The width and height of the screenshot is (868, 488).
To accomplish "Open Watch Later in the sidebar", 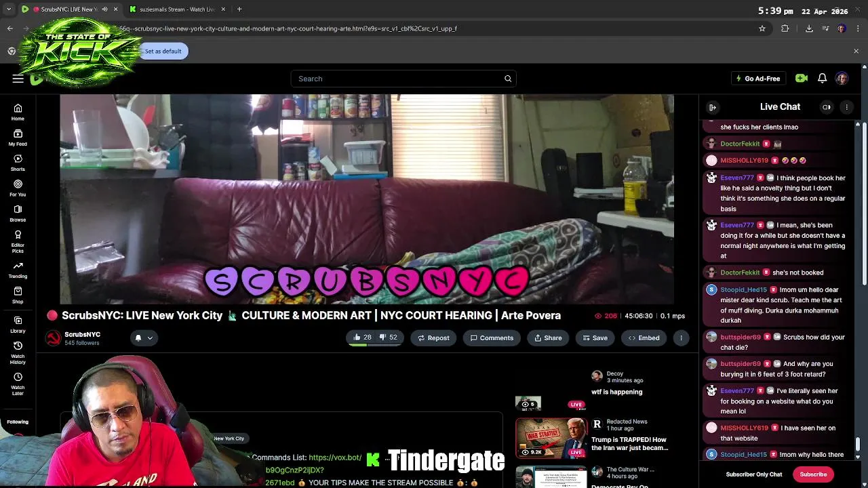I will point(18,384).
